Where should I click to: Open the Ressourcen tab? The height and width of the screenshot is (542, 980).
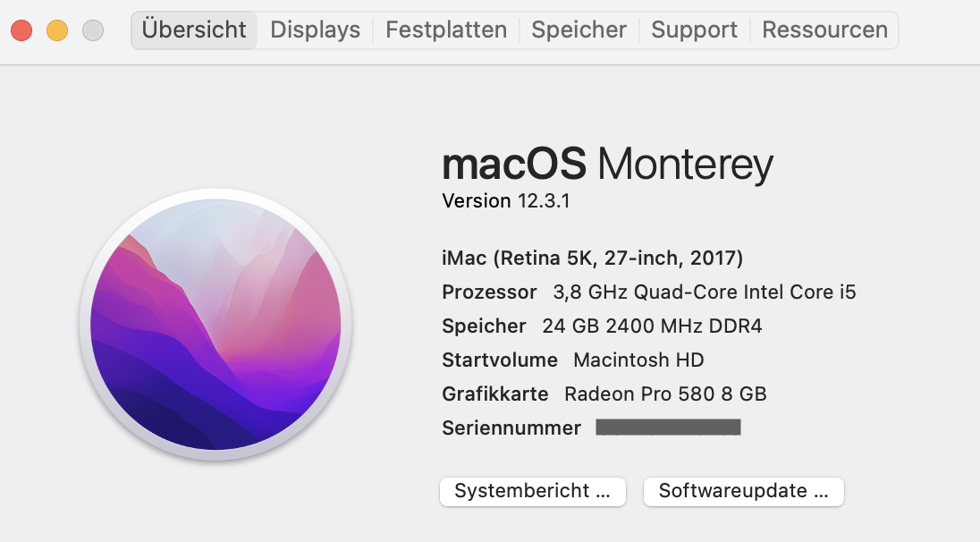pos(824,30)
